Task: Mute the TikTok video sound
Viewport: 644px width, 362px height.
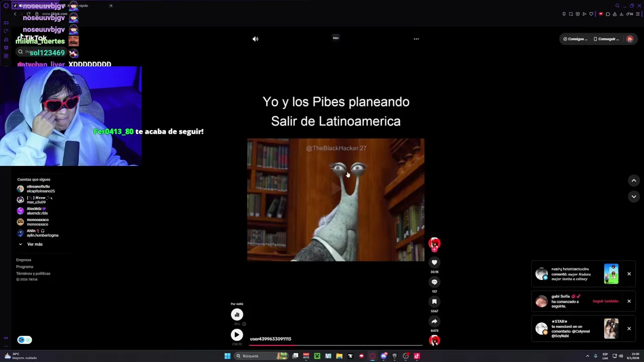Action: (256, 39)
